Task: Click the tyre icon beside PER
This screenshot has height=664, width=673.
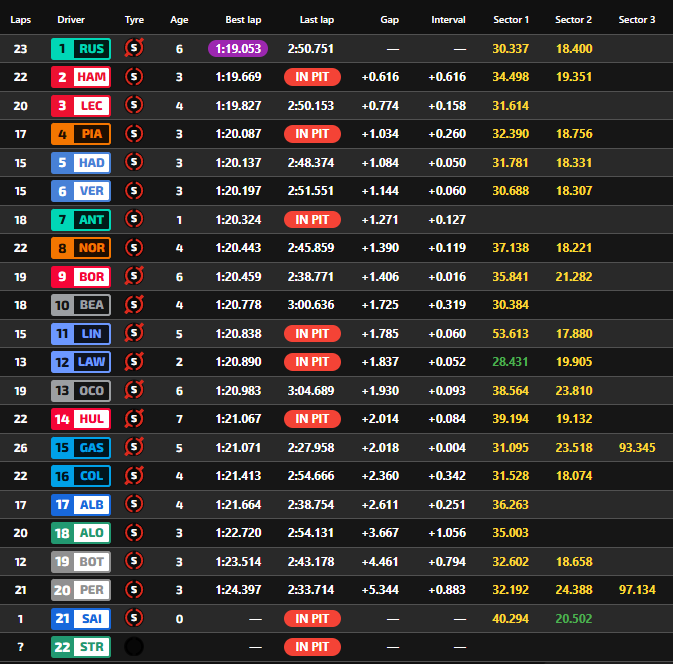Action: (134, 590)
